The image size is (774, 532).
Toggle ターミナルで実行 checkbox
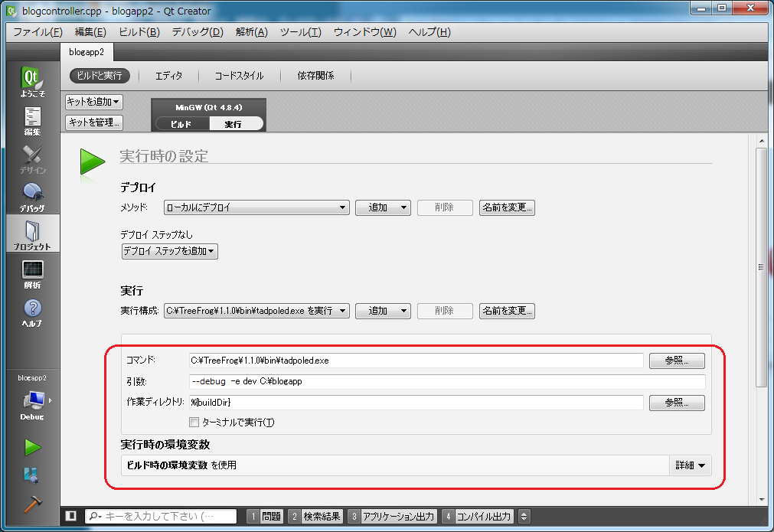point(194,422)
